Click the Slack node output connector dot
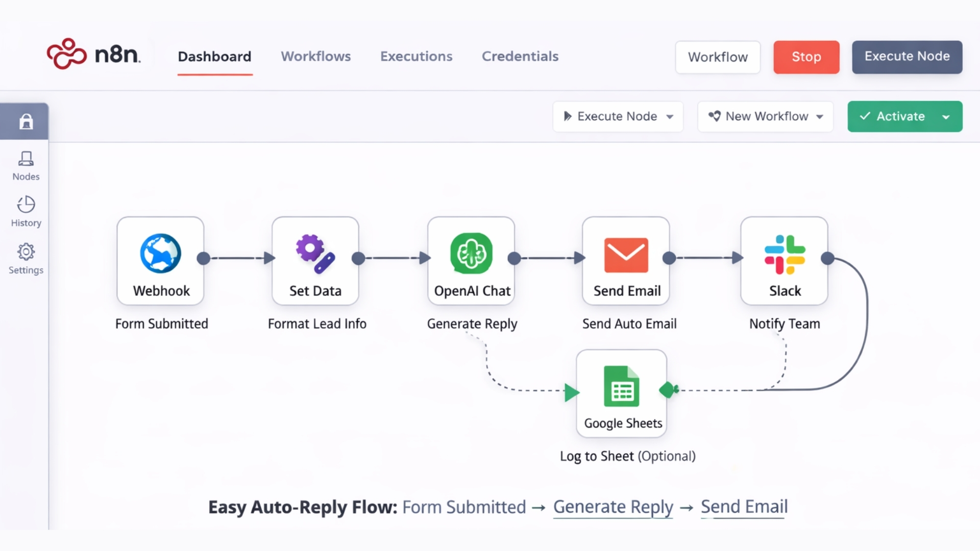Viewport: 980px width, 551px height. pyautogui.click(x=827, y=258)
